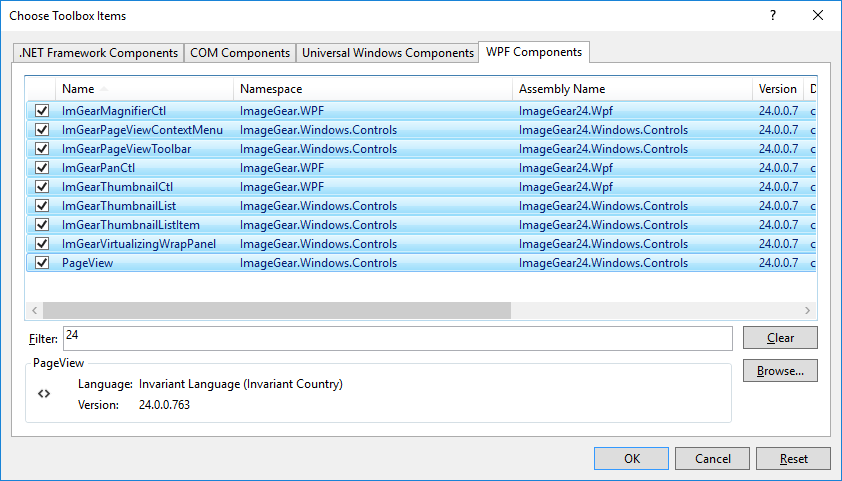The width and height of the screenshot is (842, 481).
Task: Click the Filter input field
Action: (x=398, y=339)
